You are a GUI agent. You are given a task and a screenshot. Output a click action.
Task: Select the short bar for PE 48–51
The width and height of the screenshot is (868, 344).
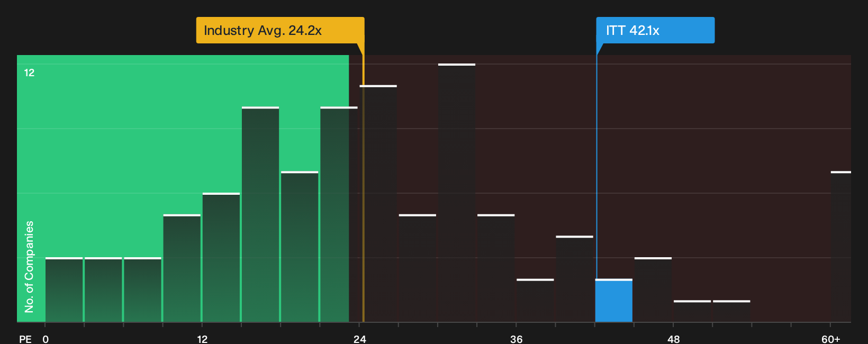(x=692, y=311)
